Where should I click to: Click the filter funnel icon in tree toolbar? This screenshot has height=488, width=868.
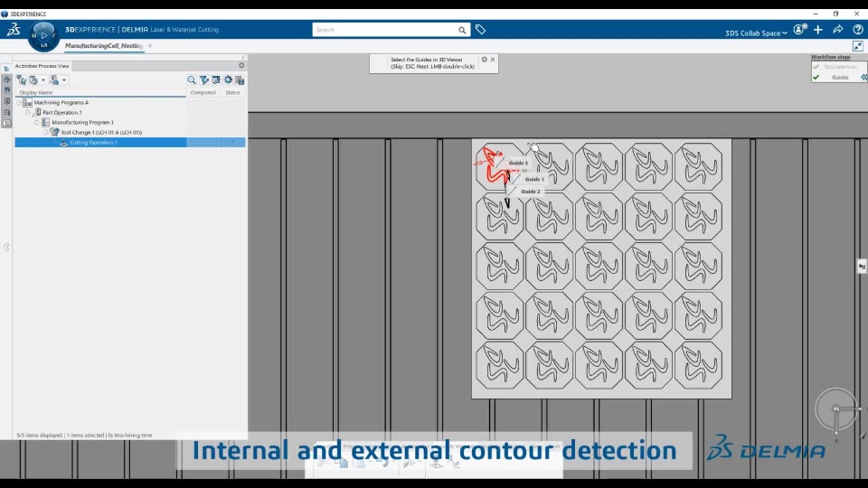tap(204, 80)
